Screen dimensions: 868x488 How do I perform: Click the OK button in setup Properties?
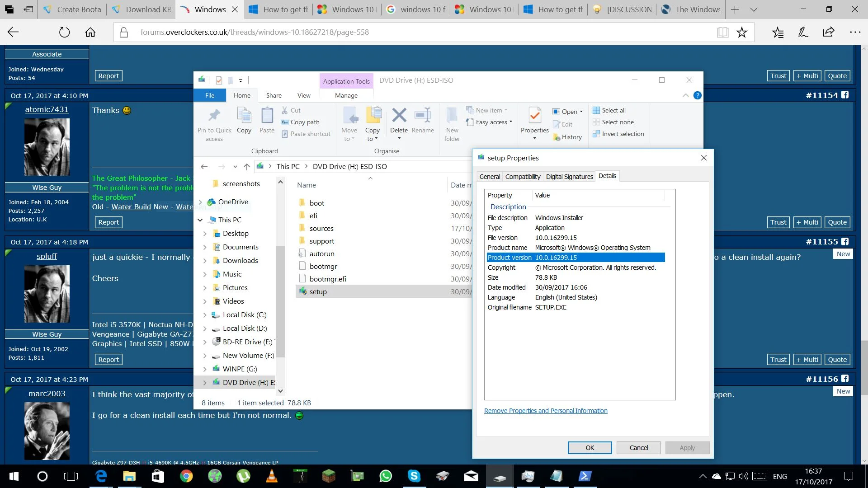pyautogui.click(x=590, y=448)
